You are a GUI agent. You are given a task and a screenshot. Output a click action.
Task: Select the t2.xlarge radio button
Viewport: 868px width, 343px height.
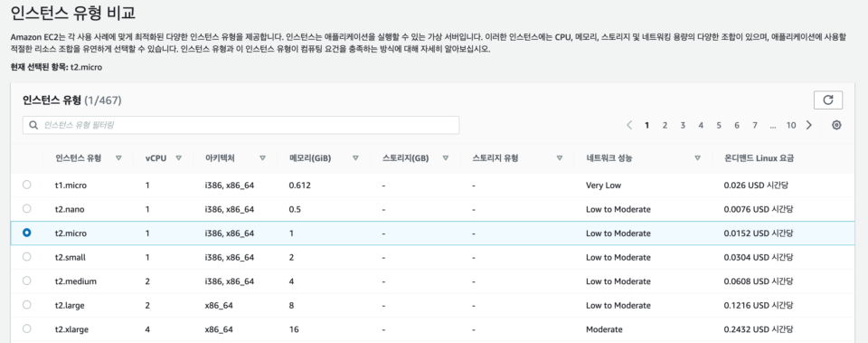coord(26,329)
